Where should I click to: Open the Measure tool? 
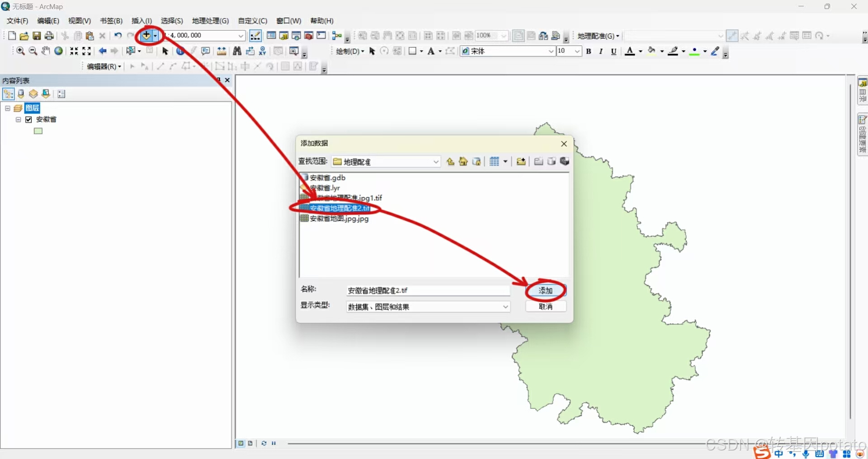222,51
